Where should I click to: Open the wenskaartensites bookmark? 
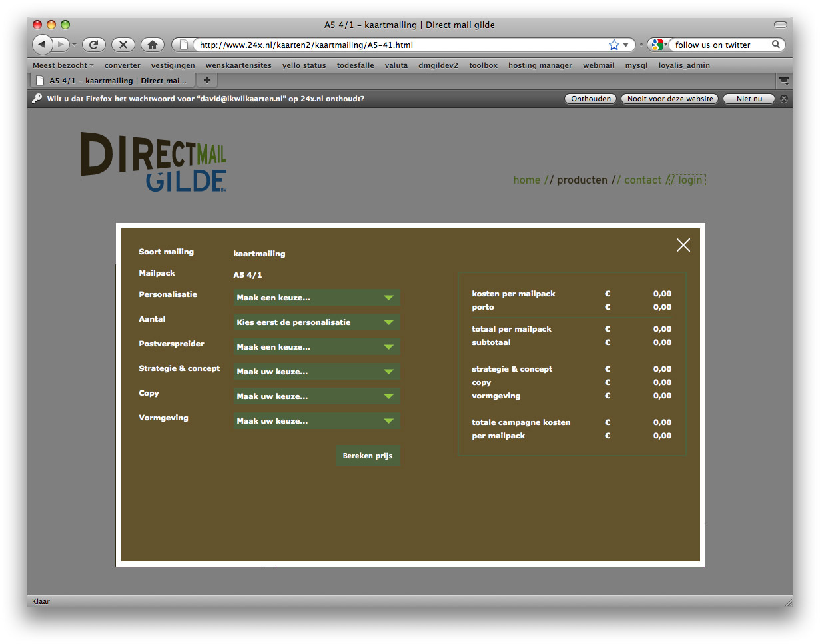click(238, 65)
